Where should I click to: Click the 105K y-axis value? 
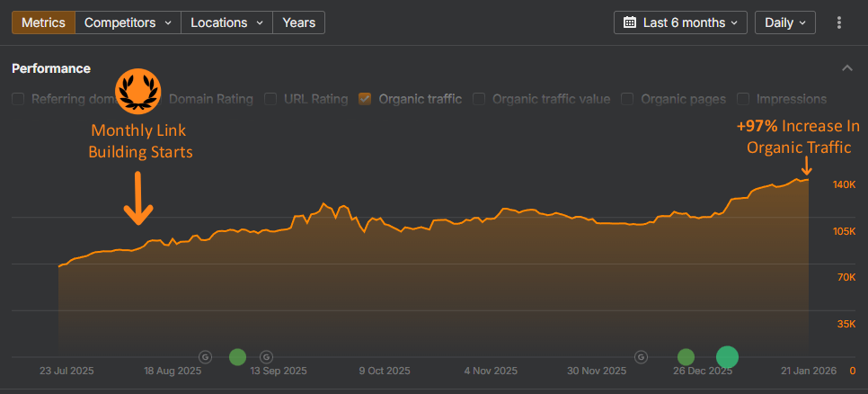click(x=845, y=231)
